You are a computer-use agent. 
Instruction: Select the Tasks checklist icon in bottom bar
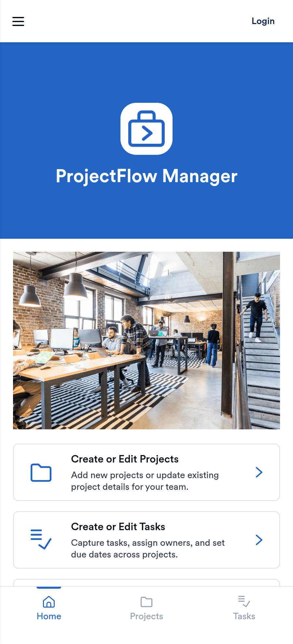[x=244, y=601]
